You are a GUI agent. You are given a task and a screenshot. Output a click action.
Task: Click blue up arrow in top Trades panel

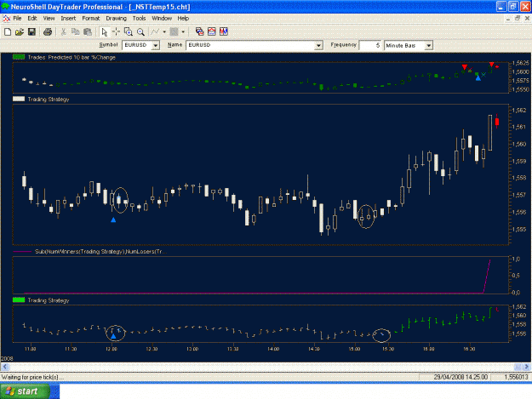[478, 78]
